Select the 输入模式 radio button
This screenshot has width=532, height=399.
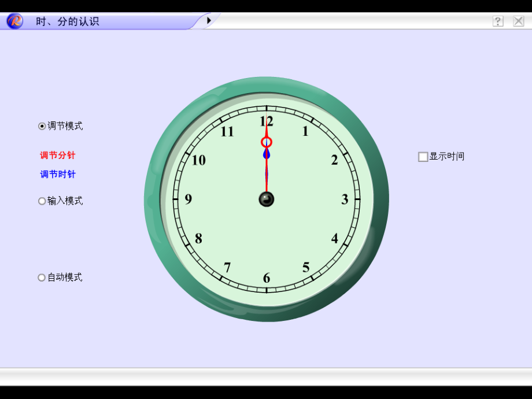point(41,201)
